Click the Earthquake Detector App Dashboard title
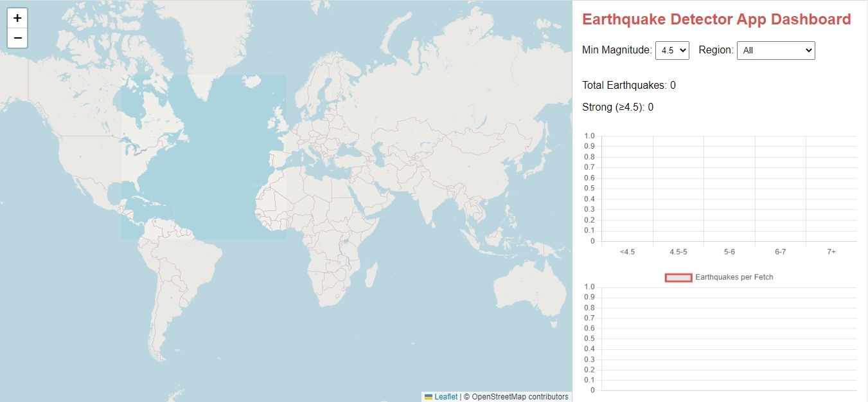 716,19
